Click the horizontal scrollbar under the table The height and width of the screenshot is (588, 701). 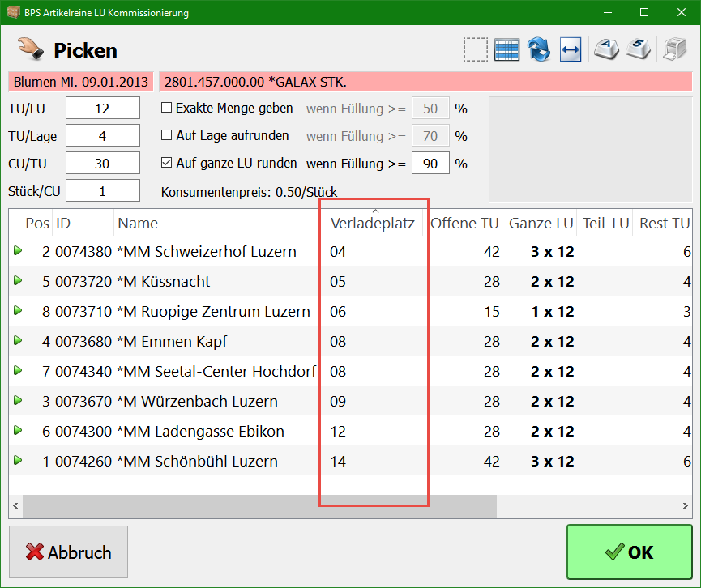[259, 506]
